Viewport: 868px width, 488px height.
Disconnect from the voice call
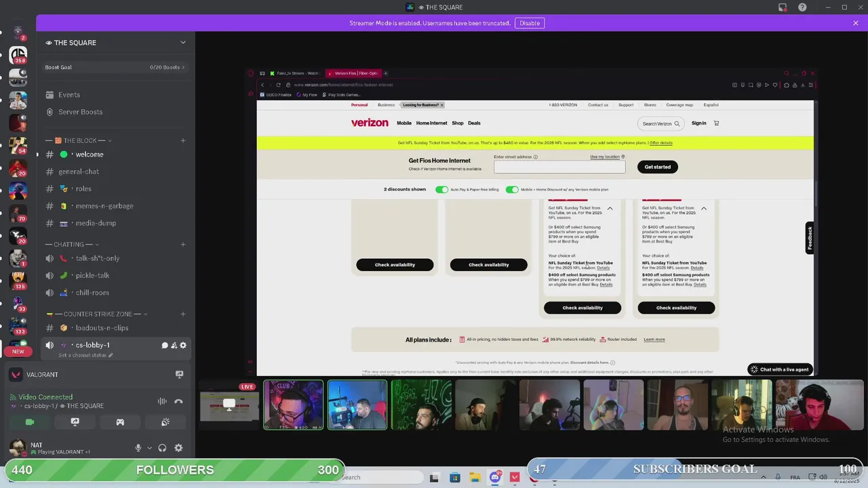tap(178, 401)
